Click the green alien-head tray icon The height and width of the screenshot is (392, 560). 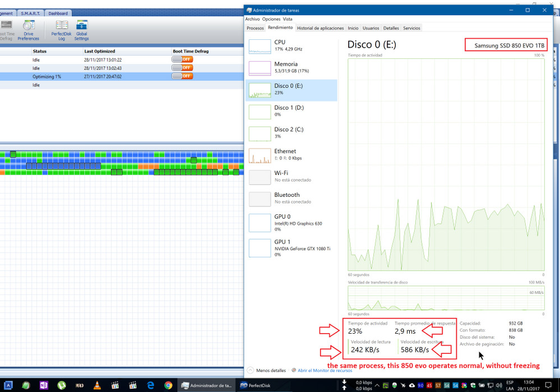pyautogui.click(x=394, y=385)
